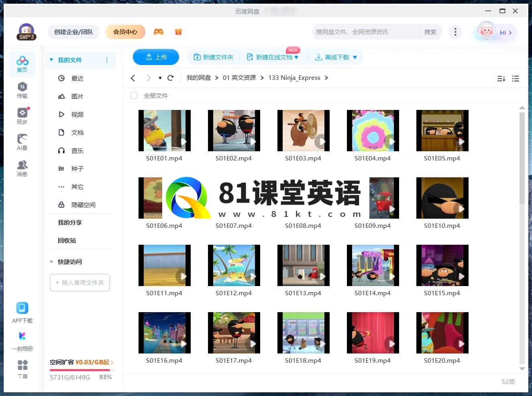Click the scrollbar down arrow
Screen dimensions: 532x396
click(522, 369)
